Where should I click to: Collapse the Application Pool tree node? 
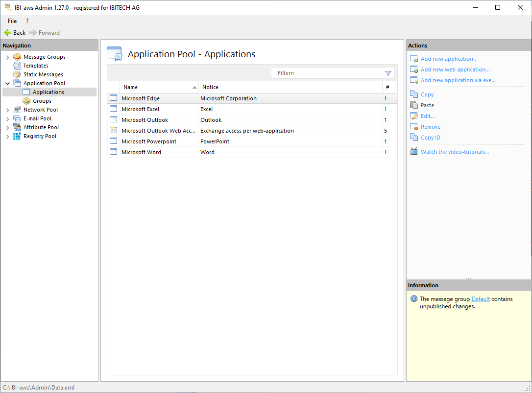click(7, 83)
